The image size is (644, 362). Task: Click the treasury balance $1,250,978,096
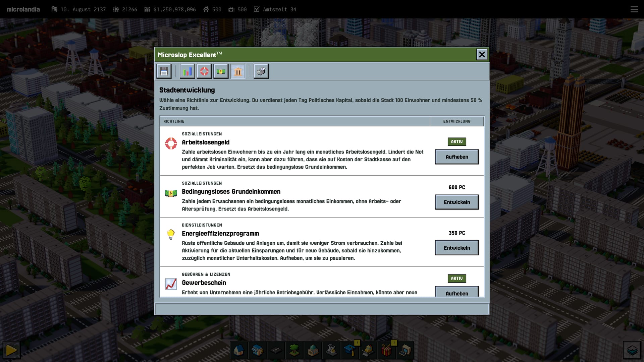point(170,9)
